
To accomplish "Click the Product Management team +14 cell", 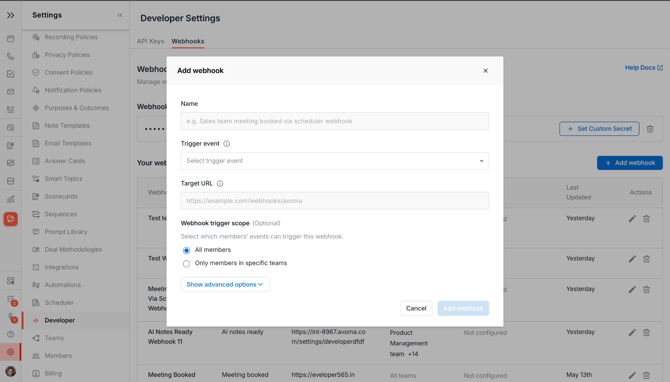I will tap(408, 343).
